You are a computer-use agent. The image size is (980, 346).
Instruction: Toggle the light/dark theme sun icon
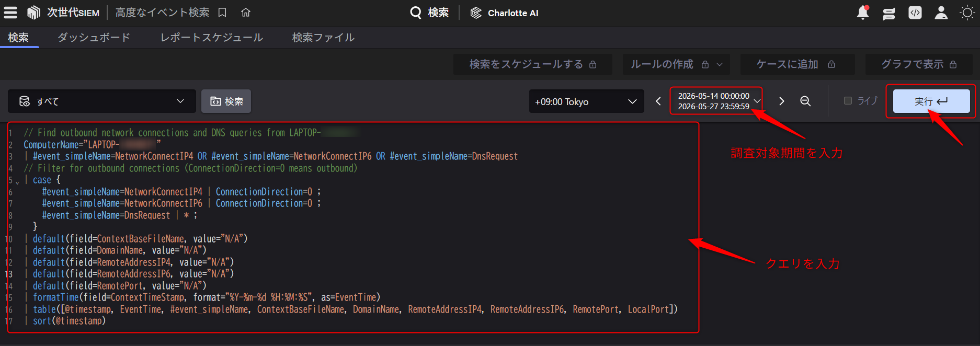(967, 13)
